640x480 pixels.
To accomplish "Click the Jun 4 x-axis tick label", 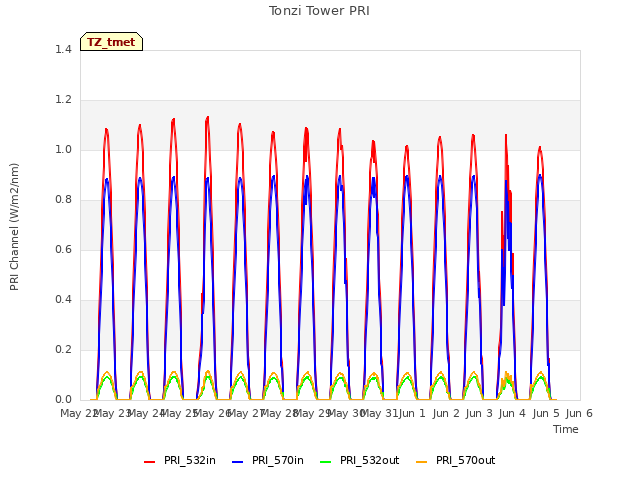I will point(512,413).
